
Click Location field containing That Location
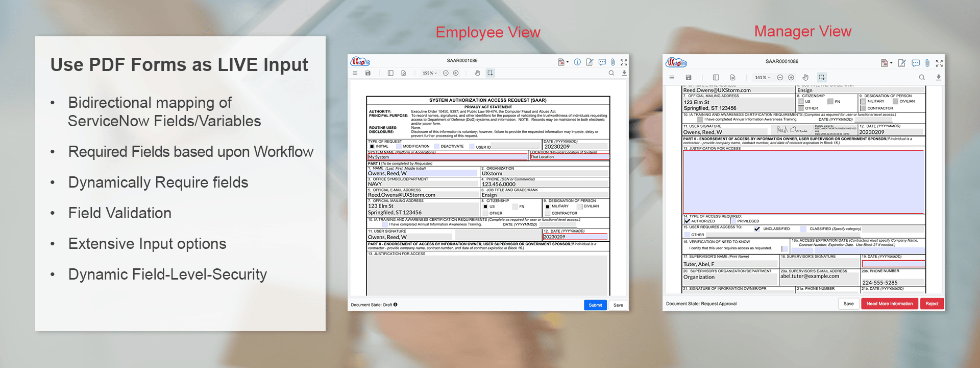[569, 157]
